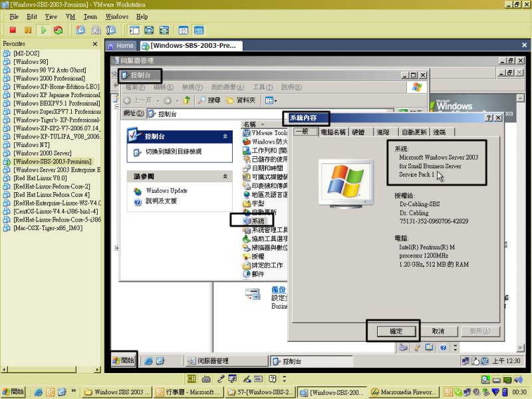This screenshot has height=399, width=532.
Task: Select the 進階 tab in 系統內容 dialog
Action: 383,132
